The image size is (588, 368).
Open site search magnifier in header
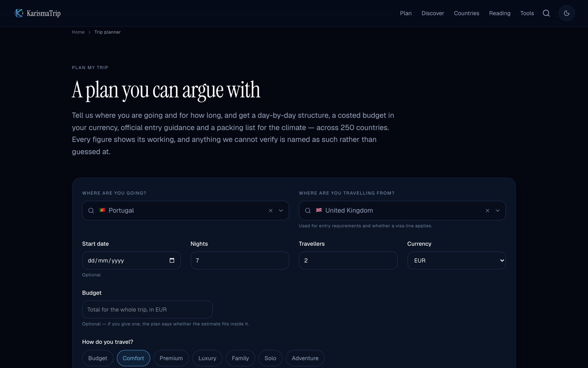click(x=546, y=13)
